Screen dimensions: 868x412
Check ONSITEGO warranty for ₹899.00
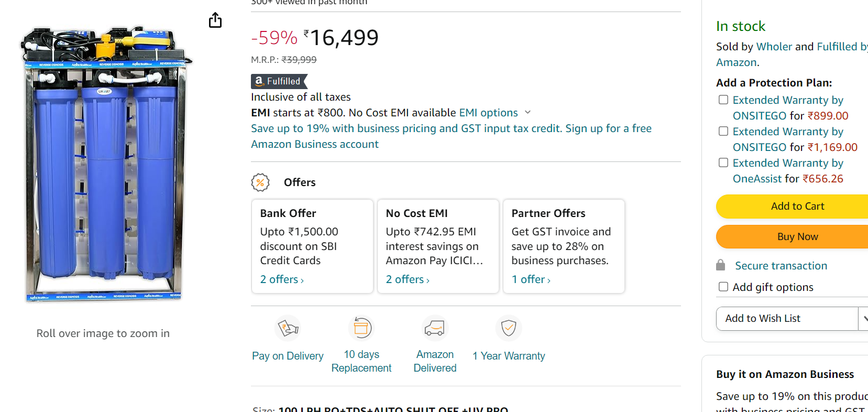(x=723, y=100)
